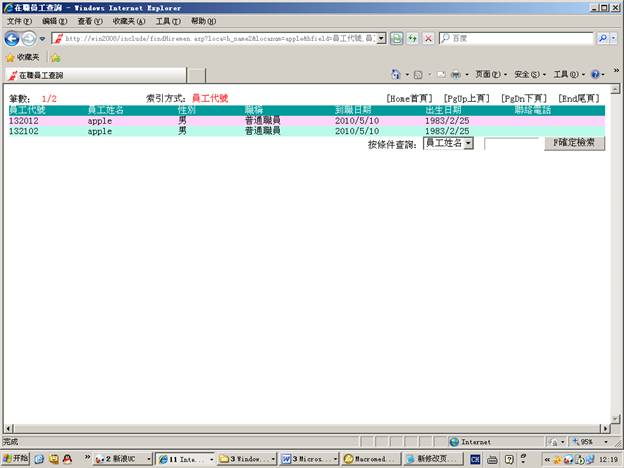Open the 文件(F) menu
Image resolution: width=624 pixels, height=468 pixels.
tap(19, 21)
